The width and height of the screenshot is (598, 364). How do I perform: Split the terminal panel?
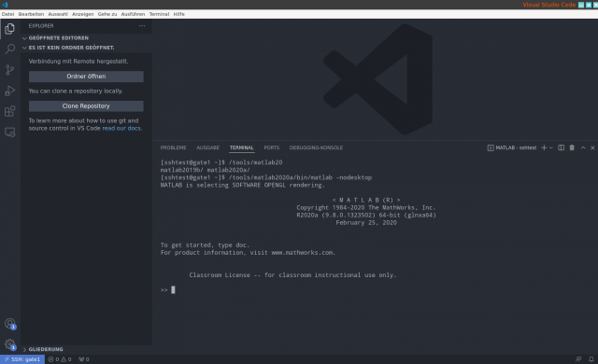tap(561, 147)
